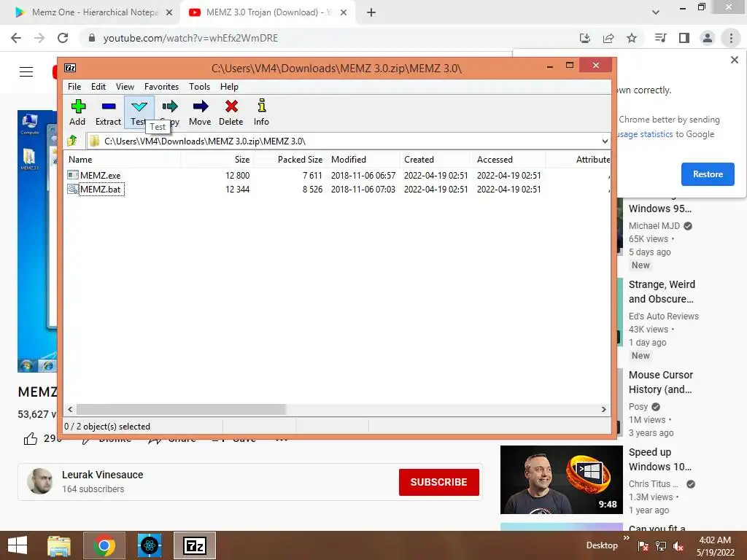Image resolution: width=747 pixels, height=560 pixels.
Task: Click Chrome forward arrow
Action: tap(39, 38)
